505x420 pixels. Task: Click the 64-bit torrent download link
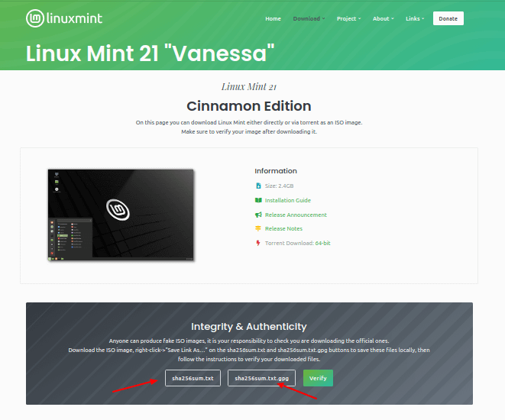(x=322, y=243)
